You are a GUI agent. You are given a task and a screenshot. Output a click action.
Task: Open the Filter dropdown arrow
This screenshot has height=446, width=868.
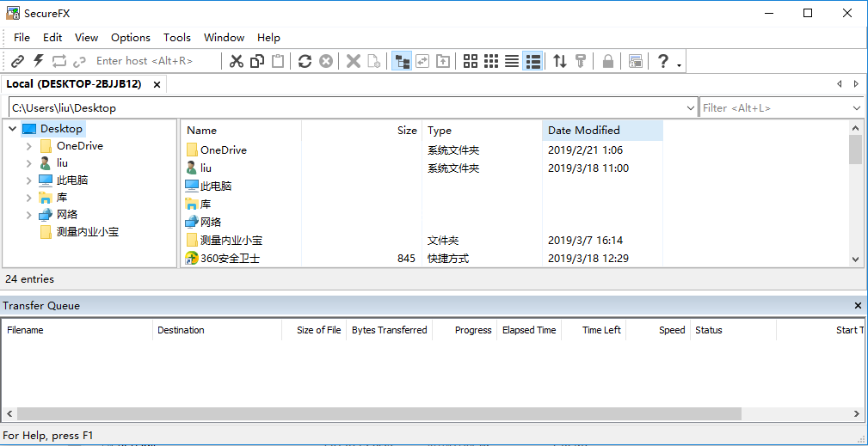click(857, 107)
